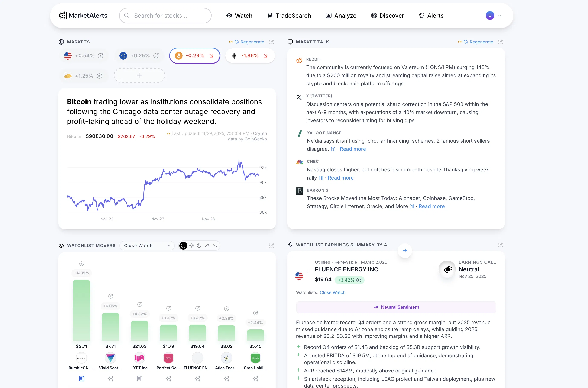Set an alert on the gold +1.25% chip
Image resolution: width=588 pixels, height=388 pixels.
click(100, 76)
